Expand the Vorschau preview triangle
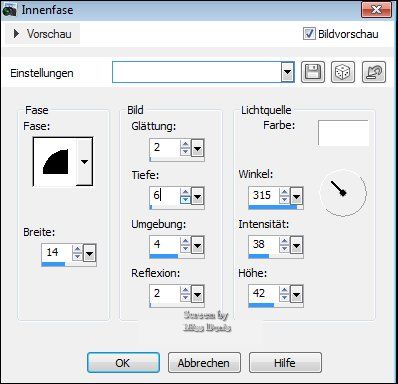The height and width of the screenshot is (384, 398). point(16,34)
